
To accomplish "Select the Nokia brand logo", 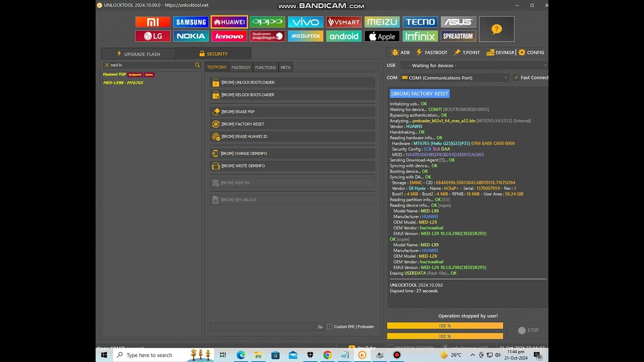I will click(191, 36).
